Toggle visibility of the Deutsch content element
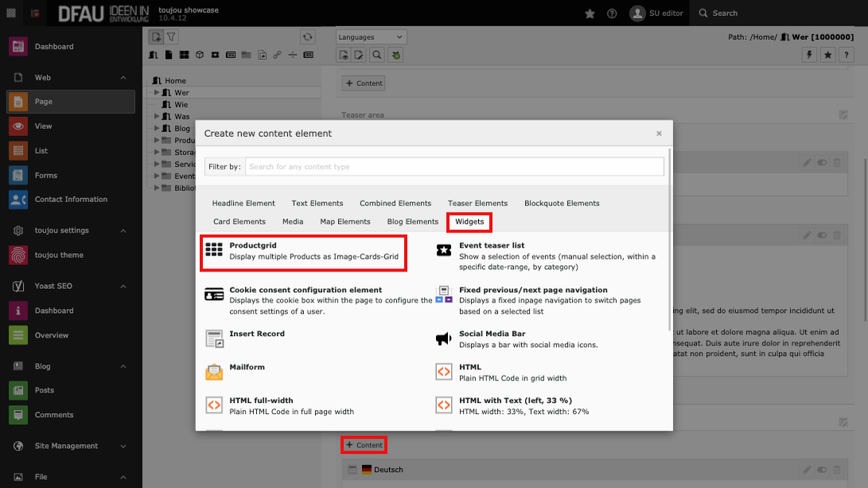Viewport: 868px width, 488px height. [x=822, y=470]
